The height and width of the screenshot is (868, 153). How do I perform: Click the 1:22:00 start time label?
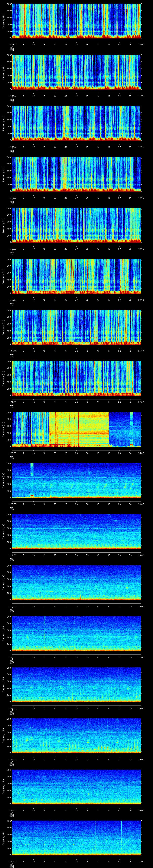(12, 453)
